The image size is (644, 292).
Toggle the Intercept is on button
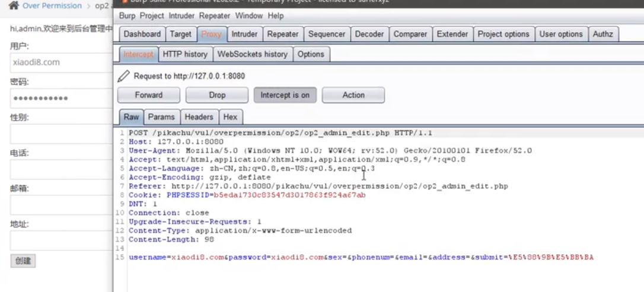click(x=285, y=95)
